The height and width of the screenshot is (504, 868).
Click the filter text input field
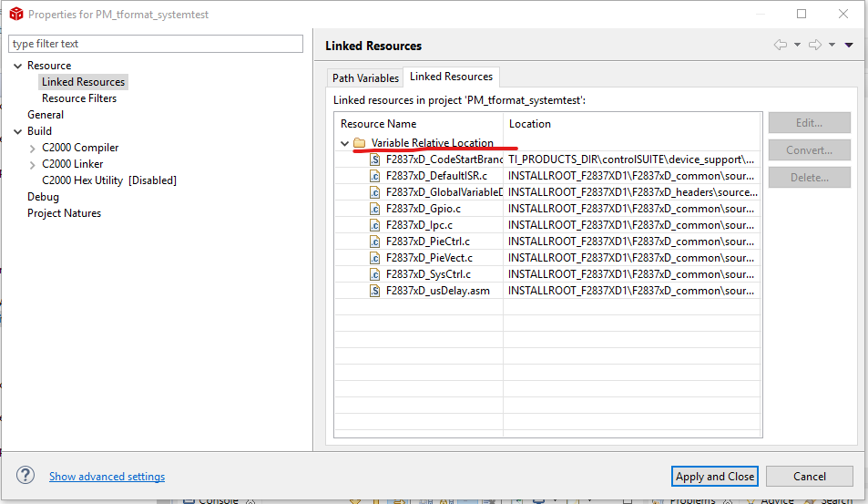pyautogui.click(x=155, y=44)
